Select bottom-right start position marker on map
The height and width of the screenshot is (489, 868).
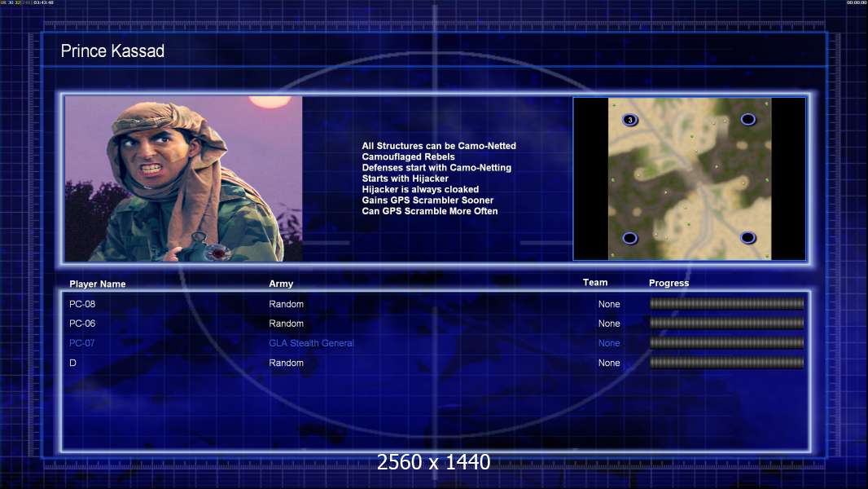point(747,238)
